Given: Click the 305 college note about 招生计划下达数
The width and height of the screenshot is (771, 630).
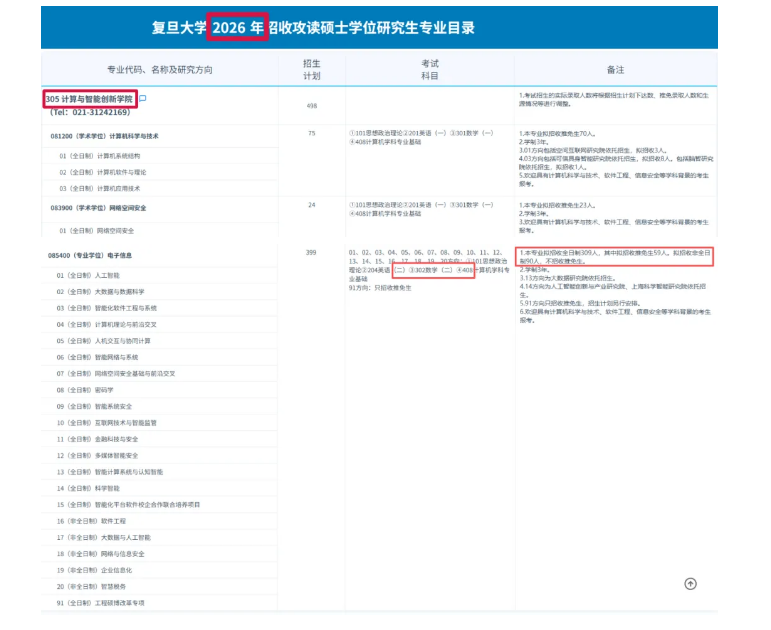Looking at the screenshot, I should coord(614,99).
